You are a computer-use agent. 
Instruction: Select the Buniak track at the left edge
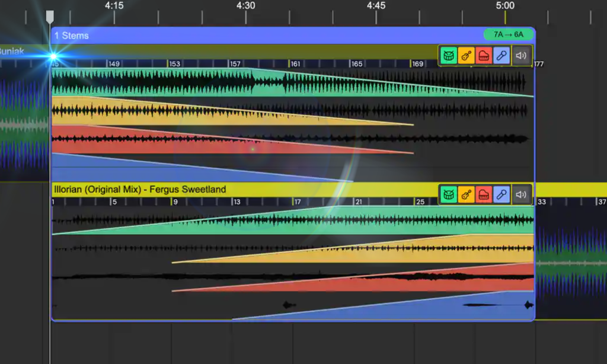point(12,52)
